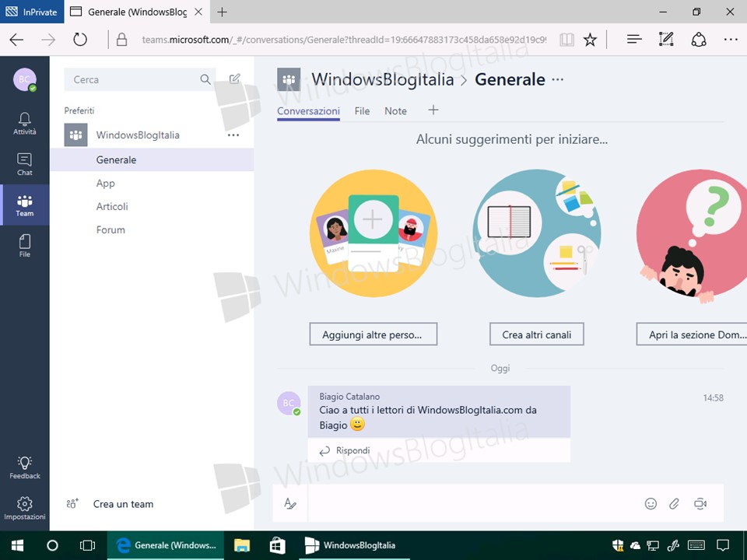Click the 14:58 message timestamp

tap(714, 398)
